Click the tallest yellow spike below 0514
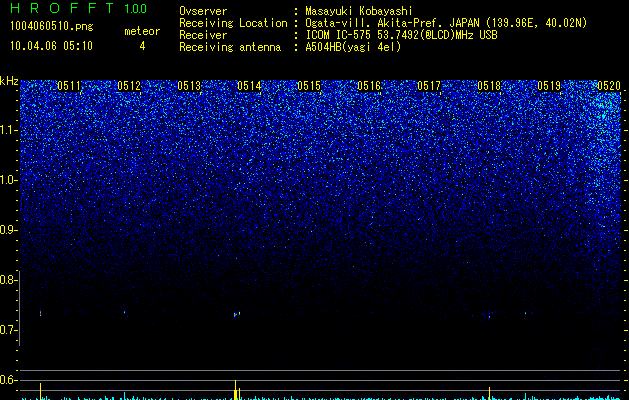This screenshot has width=629, height=400. pyautogui.click(x=235, y=390)
